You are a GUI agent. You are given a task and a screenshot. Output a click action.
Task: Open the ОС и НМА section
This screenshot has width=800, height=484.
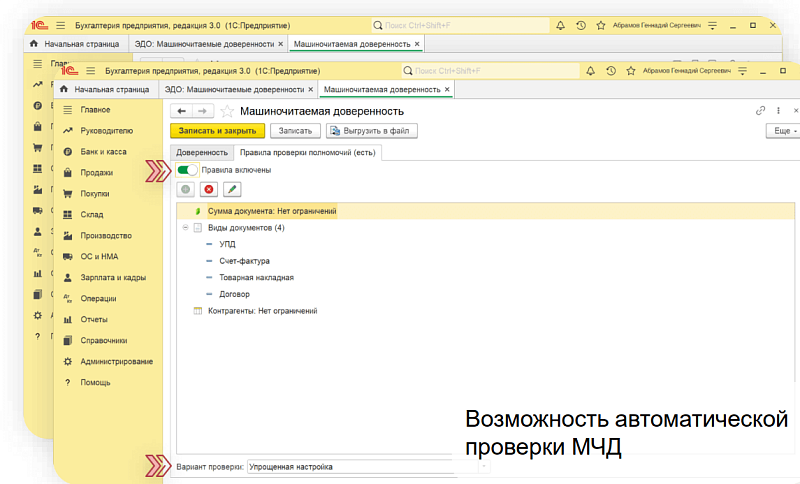coord(99,256)
